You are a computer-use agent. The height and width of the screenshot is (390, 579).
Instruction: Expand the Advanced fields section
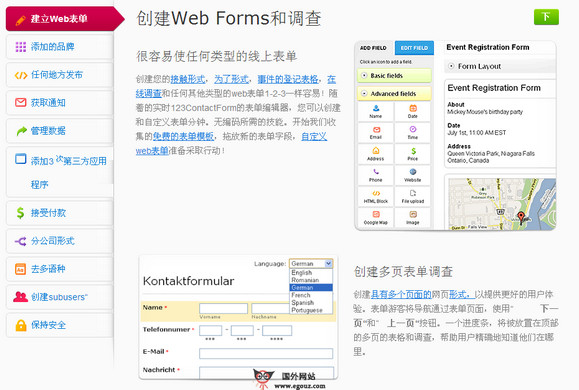394,93
